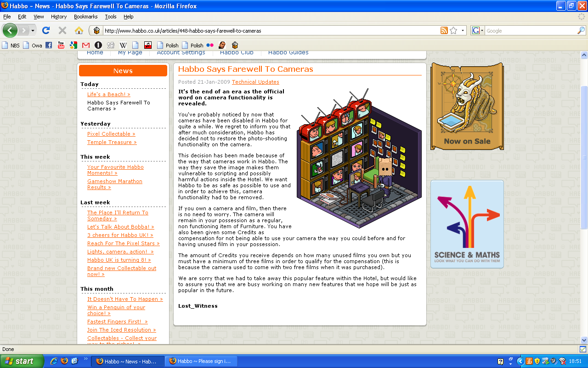Open the Google bookmark icon

point(73,45)
